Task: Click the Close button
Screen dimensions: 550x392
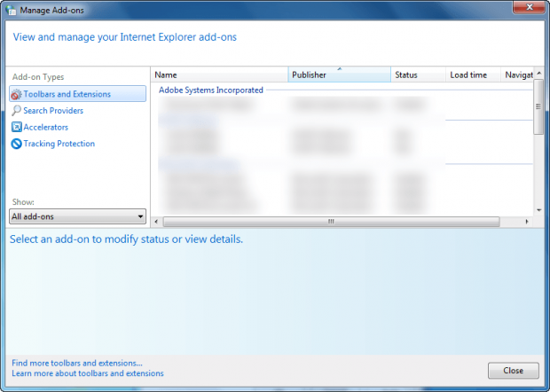Action: pyautogui.click(x=513, y=371)
